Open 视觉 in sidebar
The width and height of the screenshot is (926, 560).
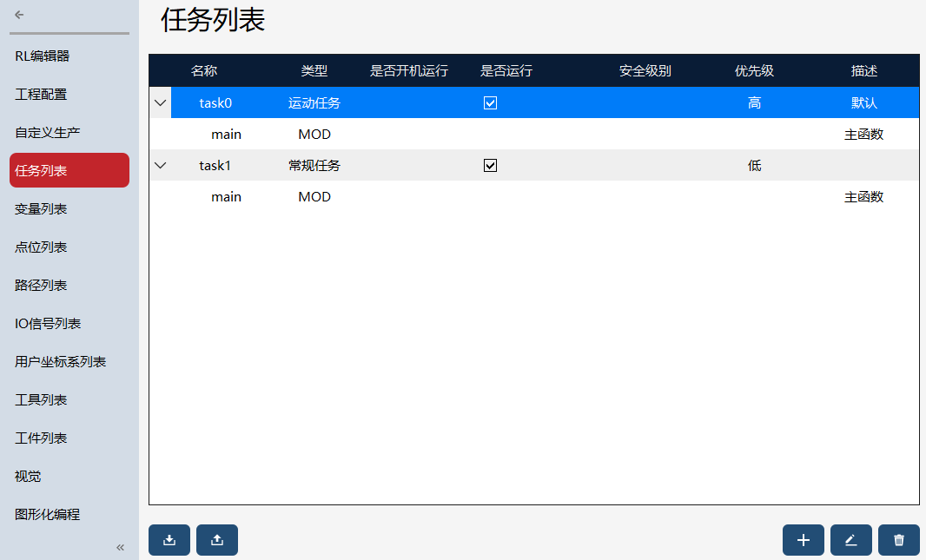point(69,476)
